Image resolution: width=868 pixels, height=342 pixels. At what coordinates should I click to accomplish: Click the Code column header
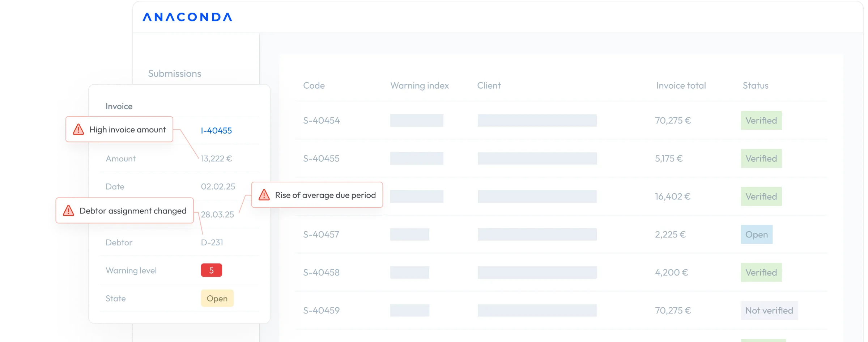coord(314,85)
